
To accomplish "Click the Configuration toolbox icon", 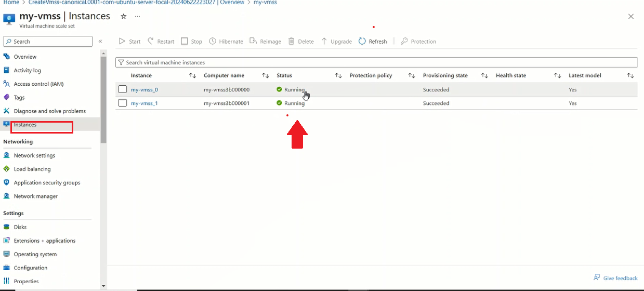I will point(7,268).
